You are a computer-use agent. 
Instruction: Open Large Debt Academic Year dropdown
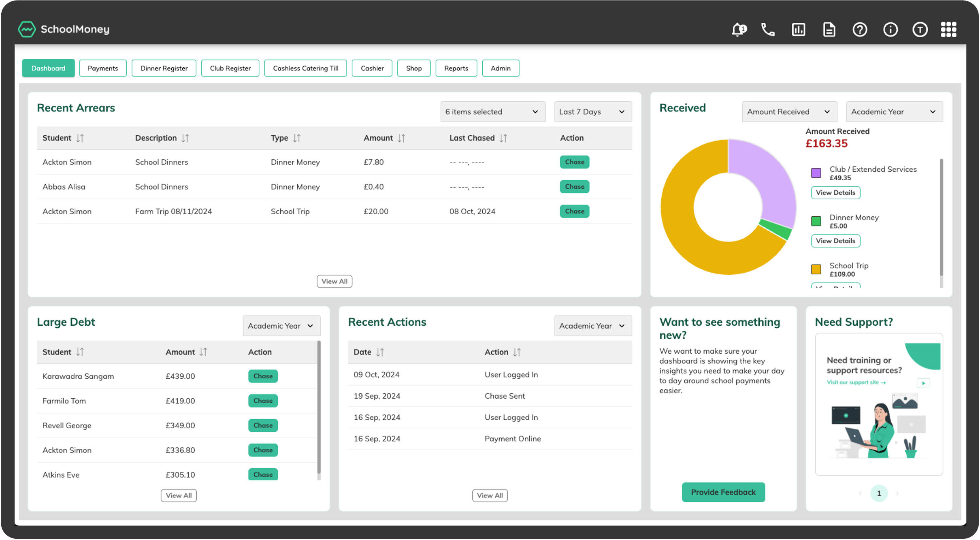pos(281,326)
